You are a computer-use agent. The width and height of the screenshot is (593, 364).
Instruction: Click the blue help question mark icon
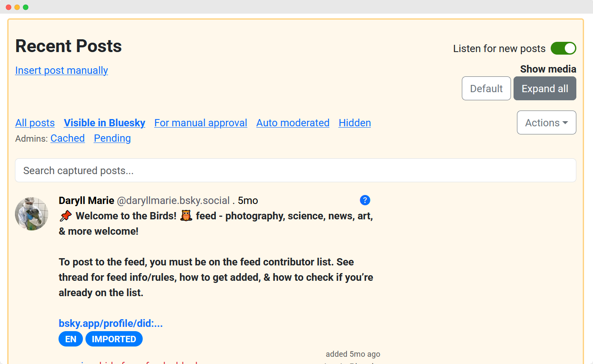click(365, 200)
